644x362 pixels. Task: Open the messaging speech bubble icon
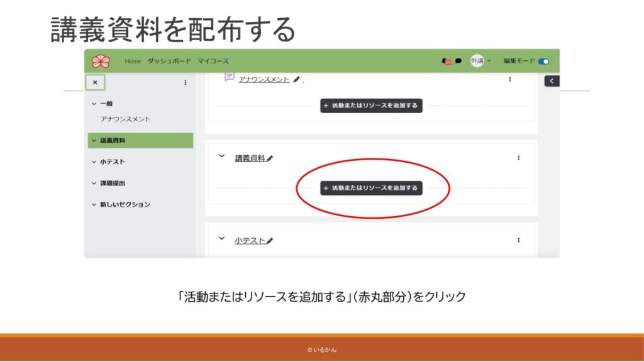pyautogui.click(x=458, y=61)
